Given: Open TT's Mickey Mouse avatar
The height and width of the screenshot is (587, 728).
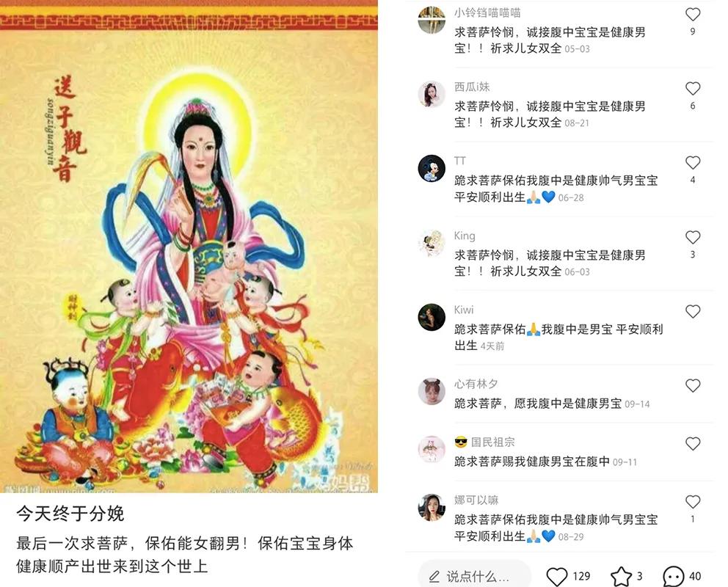Looking at the screenshot, I should coord(432,169).
